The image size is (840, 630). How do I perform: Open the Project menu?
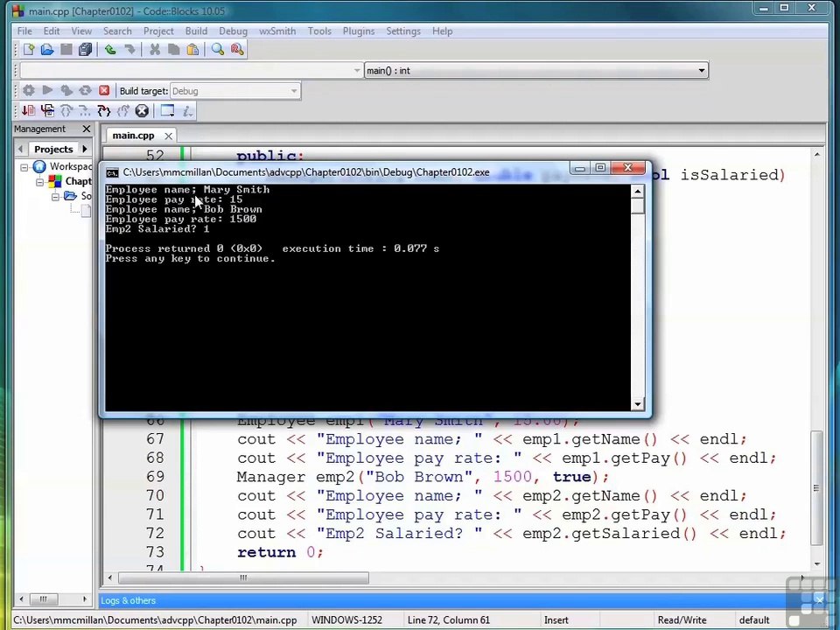(158, 31)
